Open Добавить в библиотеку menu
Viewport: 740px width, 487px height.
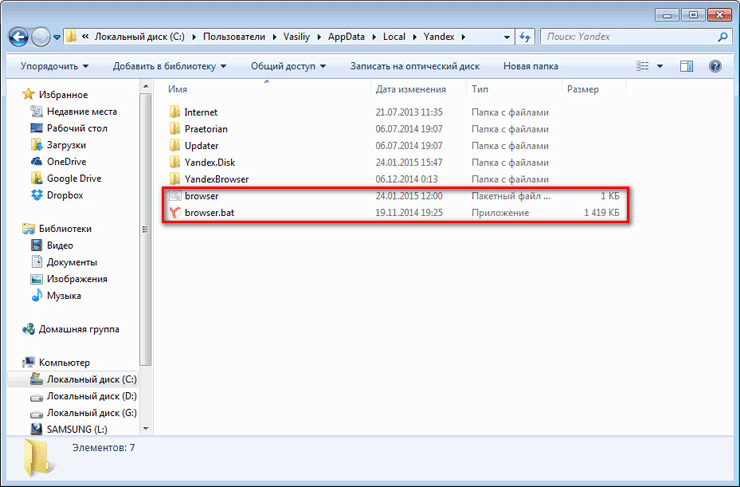tap(169, 66)
